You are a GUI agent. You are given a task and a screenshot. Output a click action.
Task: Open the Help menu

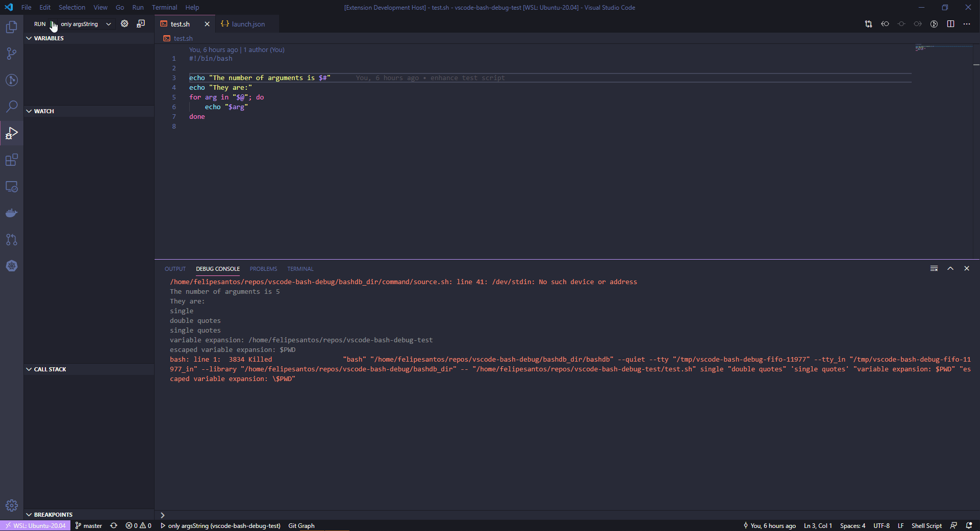click(192, 7)
